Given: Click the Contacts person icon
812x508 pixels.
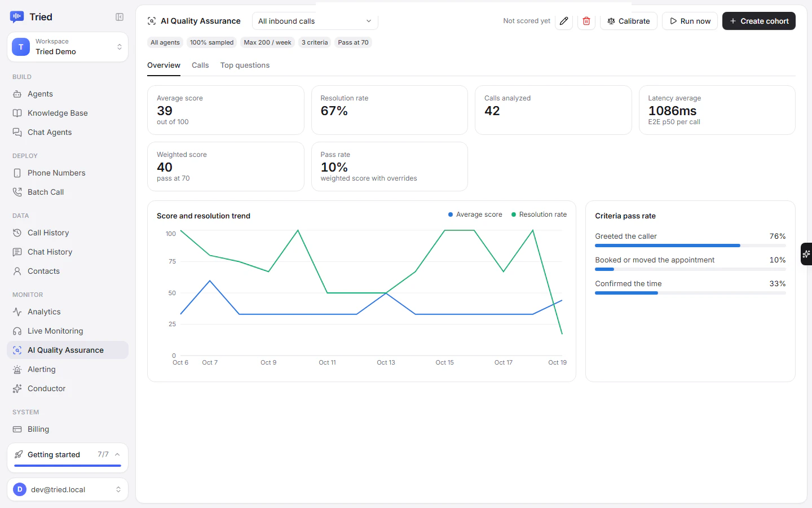Looking at the screenshot, I should [17, 271].
